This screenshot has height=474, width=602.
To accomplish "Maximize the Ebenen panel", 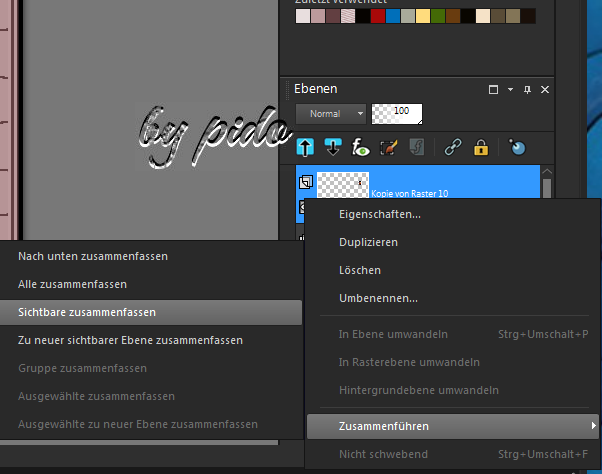I will (493, 90).
